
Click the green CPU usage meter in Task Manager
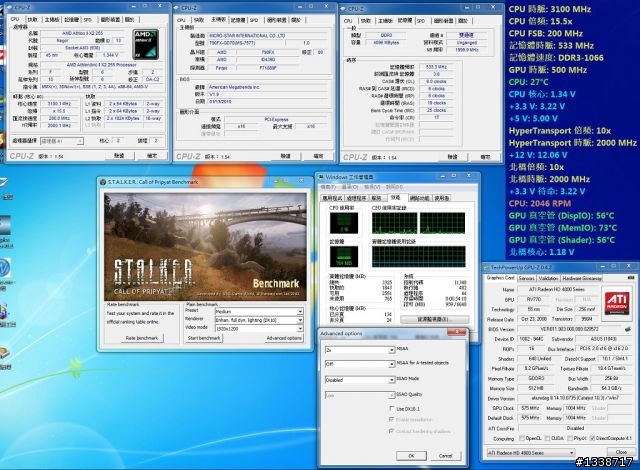[x=344, y=223]
